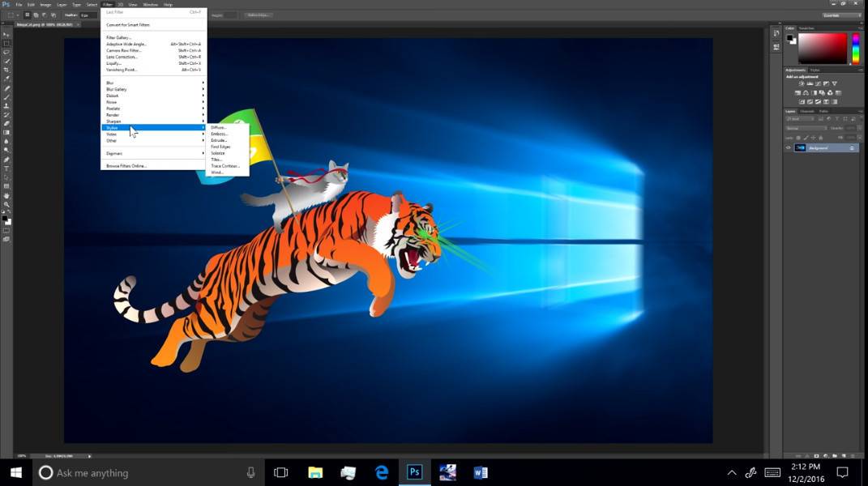Viewport: 868px width, 486px height.
Task: Activate the Crop tool
Action: [x=6, y=70]
